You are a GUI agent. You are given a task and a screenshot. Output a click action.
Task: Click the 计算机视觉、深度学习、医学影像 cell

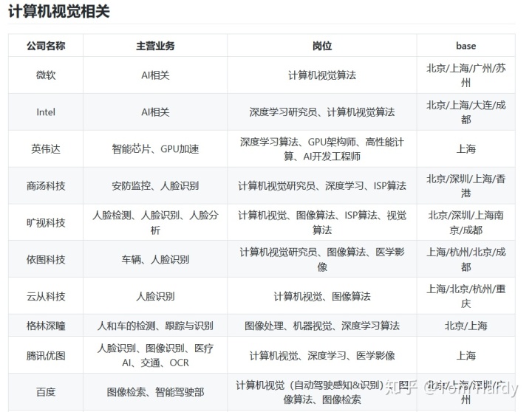click(322, 356)
